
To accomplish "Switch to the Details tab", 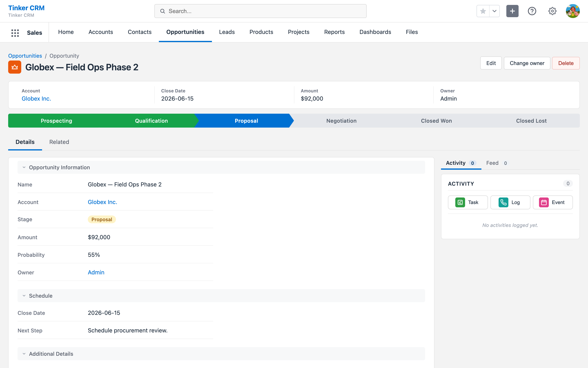I will (25, 142).
